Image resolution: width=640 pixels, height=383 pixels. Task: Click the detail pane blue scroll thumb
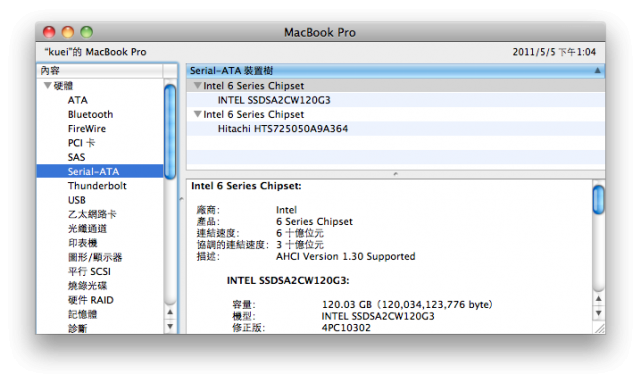point(598,199)
